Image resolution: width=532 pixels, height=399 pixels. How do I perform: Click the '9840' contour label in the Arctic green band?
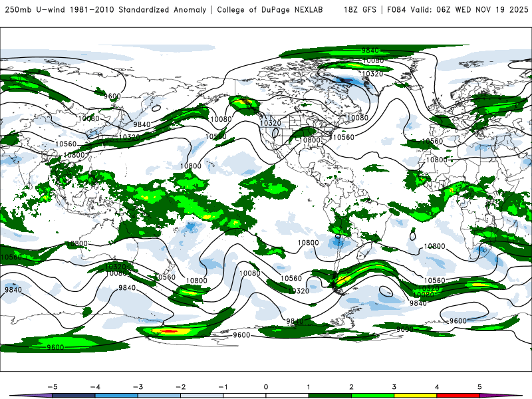[x=370, y=51]
